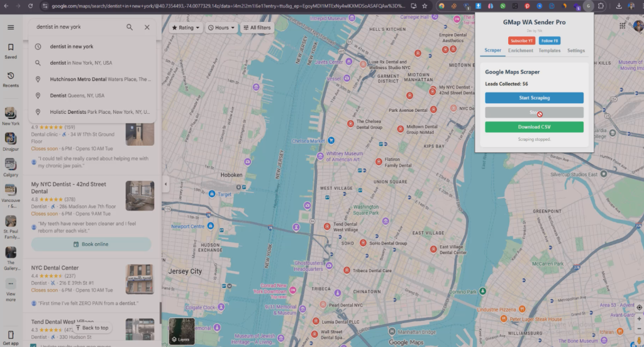Click the Back to top button
This screenshot has width=644, height=347.
92,328
